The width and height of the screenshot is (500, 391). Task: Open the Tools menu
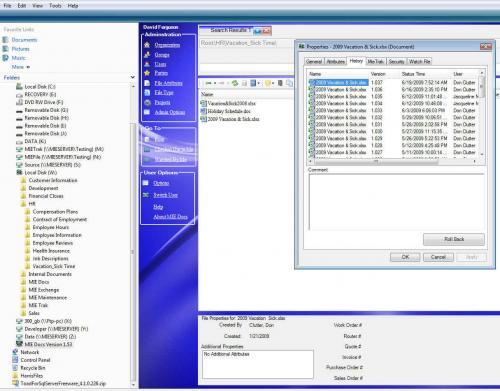tap(55, 6)
